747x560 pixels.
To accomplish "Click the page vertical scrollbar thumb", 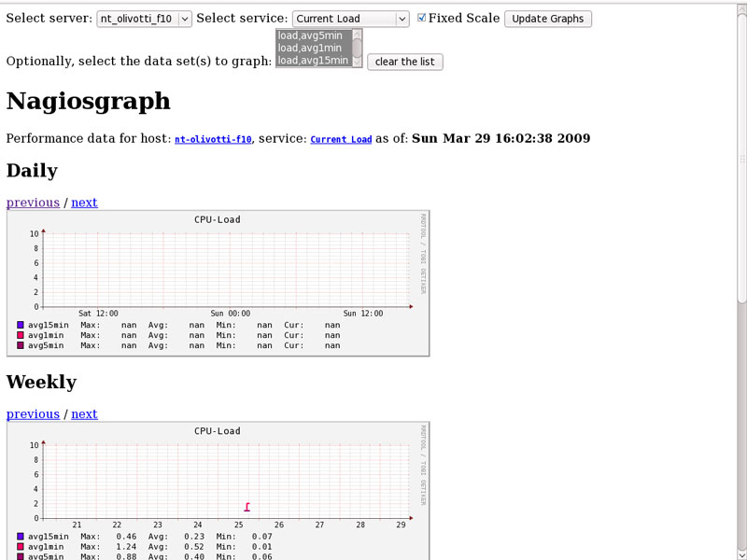I will (741, 157).
